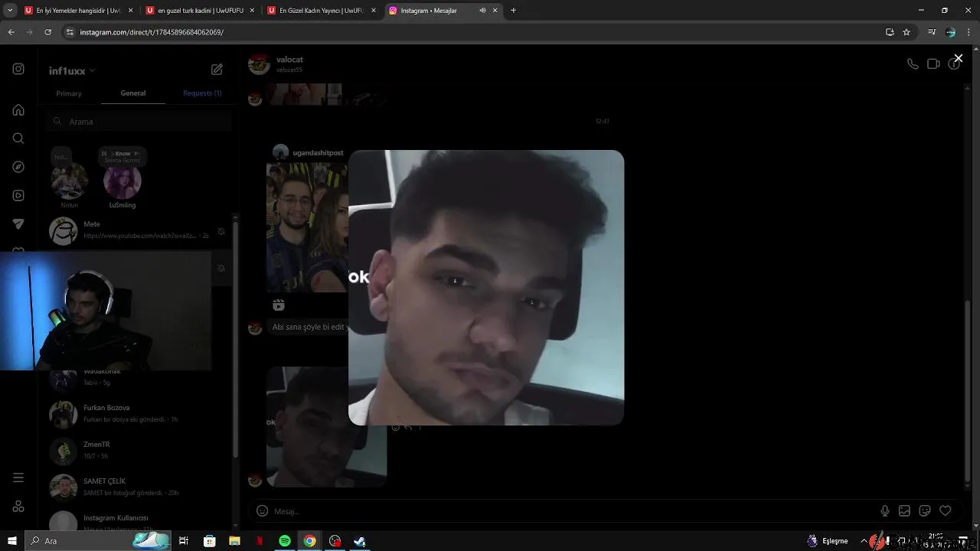Viewport: 980px width, 551px height.
Task: Bookmark this page with star icon
Action: tap(906, 32)
